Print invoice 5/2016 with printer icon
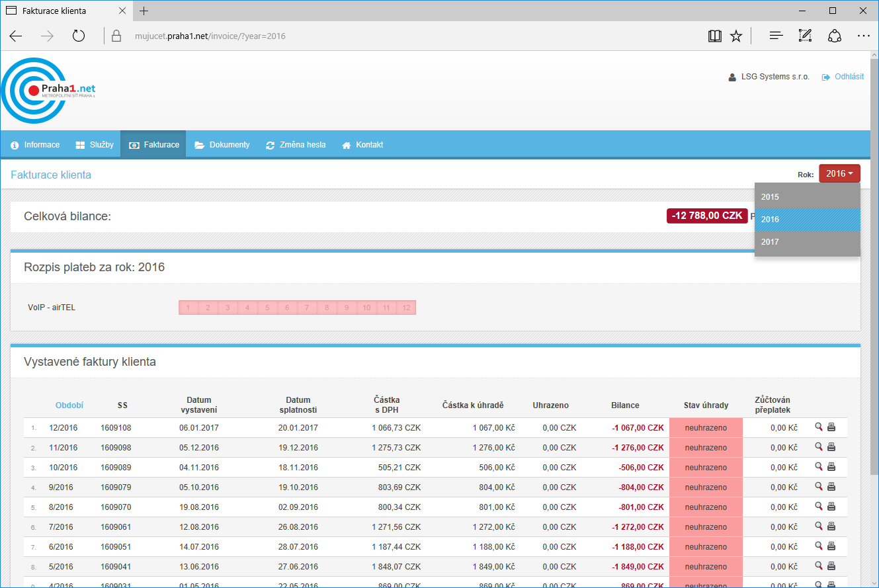Viewport: 879px width, 588px height. (x=831, y=566)
